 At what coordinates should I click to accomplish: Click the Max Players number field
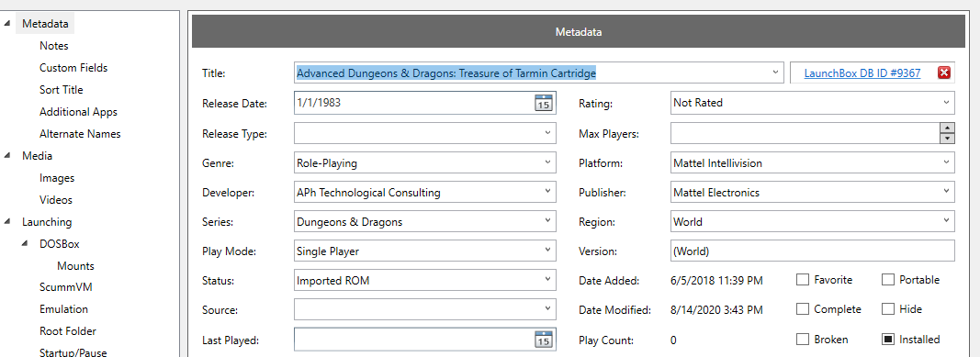tap(805, 133)
